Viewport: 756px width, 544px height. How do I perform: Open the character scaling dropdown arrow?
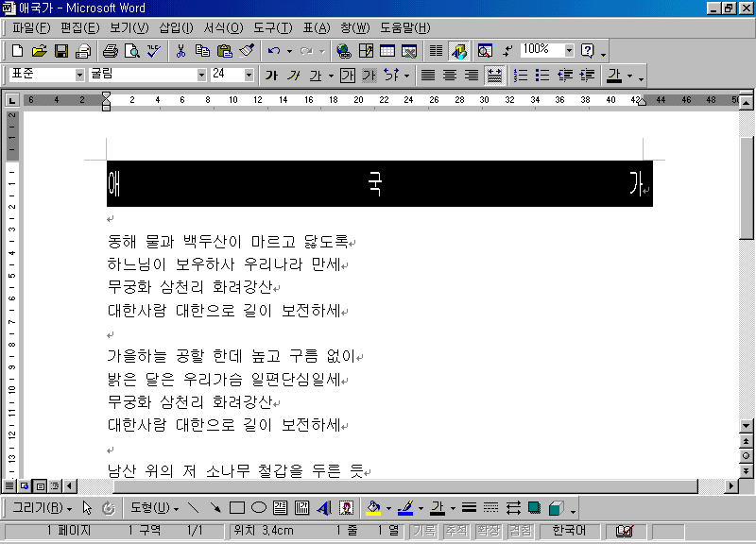click(x=407, y=76)
